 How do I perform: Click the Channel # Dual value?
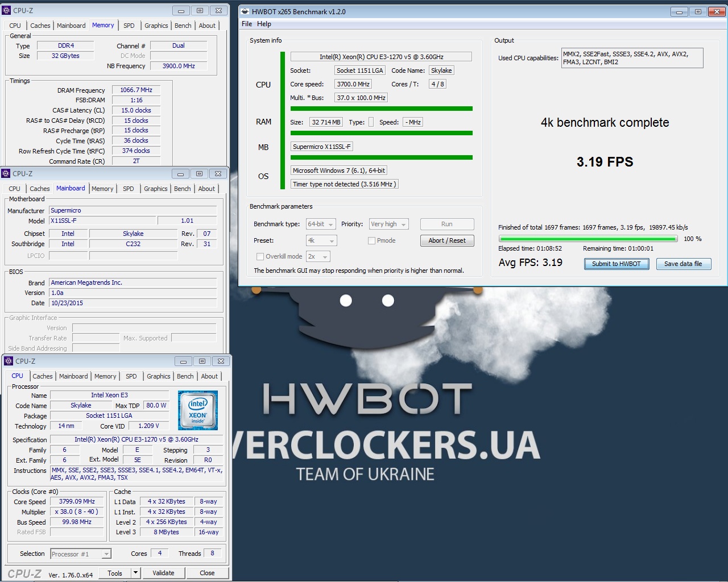coord(179,45)
